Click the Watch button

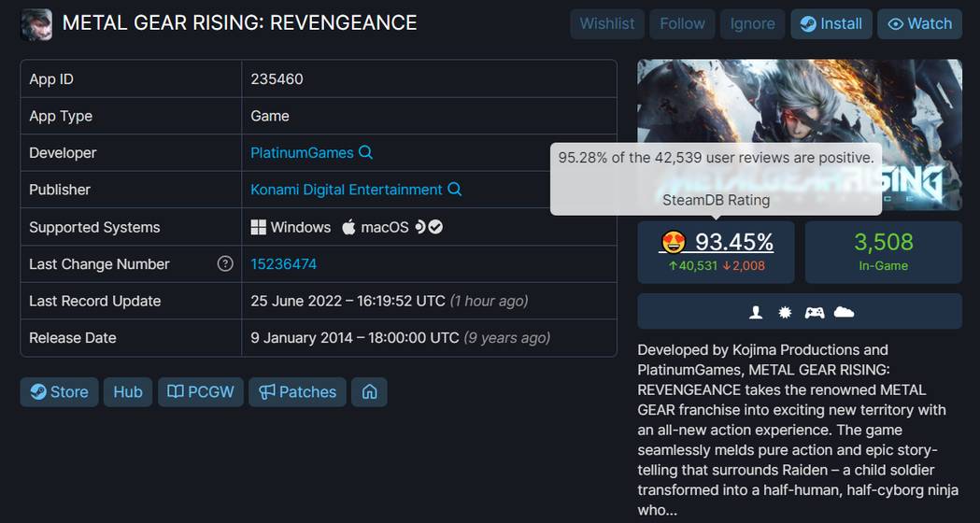coord(920,23)
